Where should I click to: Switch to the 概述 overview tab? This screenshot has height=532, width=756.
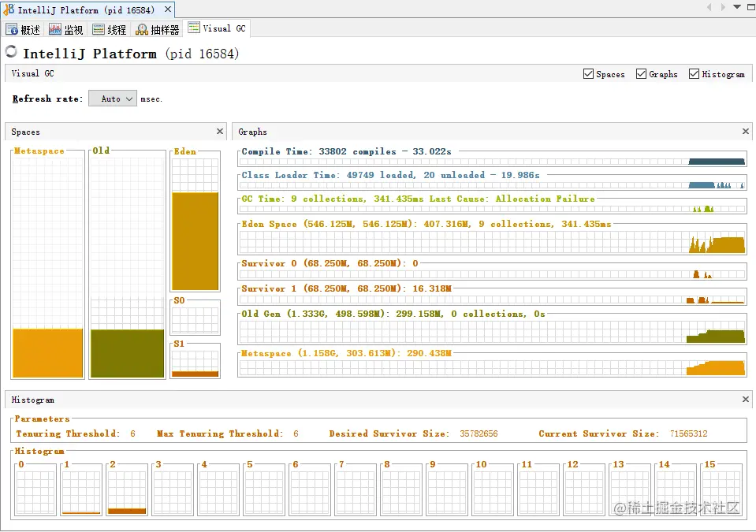pyautogui.click(x=24, y=29)
